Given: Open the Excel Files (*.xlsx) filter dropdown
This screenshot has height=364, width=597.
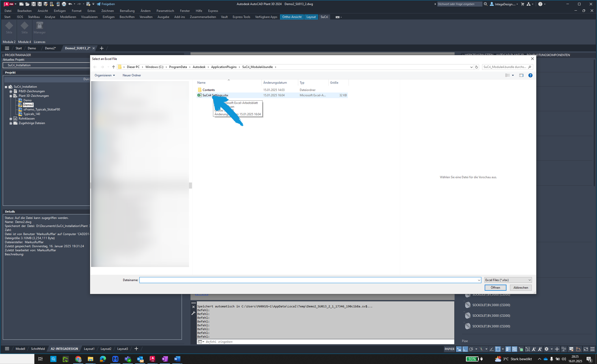Looking at the screenshot, I should (x=508, y=280).
